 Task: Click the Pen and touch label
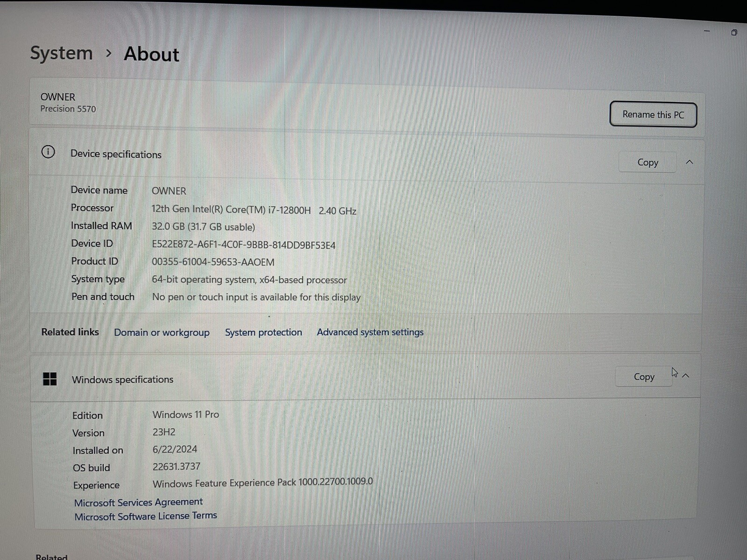(103, 297)
